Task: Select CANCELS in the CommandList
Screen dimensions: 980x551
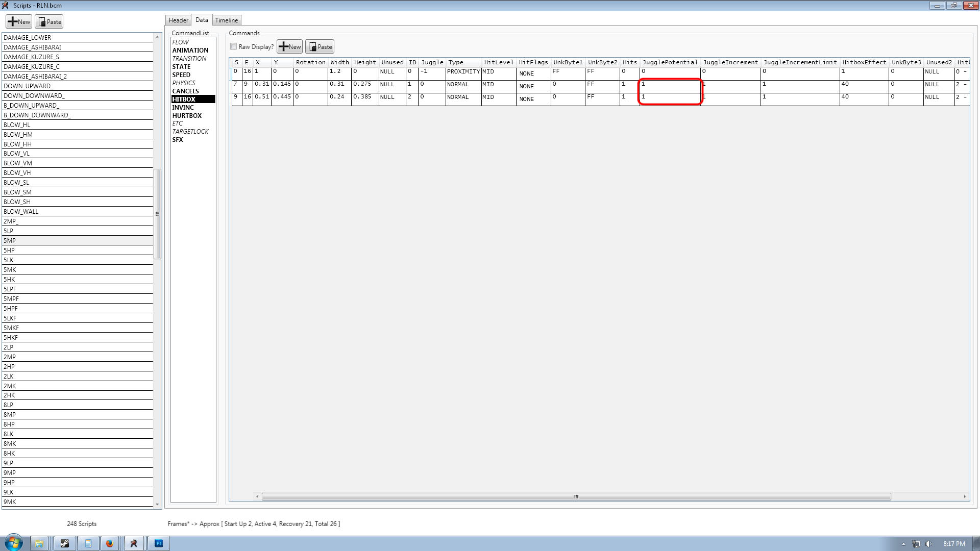Action: click(x=185, y=91)
